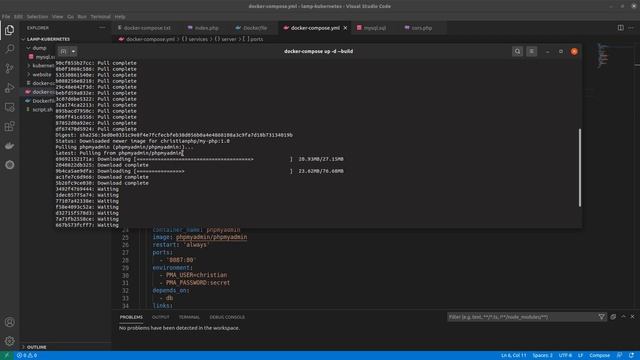Click errors and warnings count in status bar

coord(27,355)
